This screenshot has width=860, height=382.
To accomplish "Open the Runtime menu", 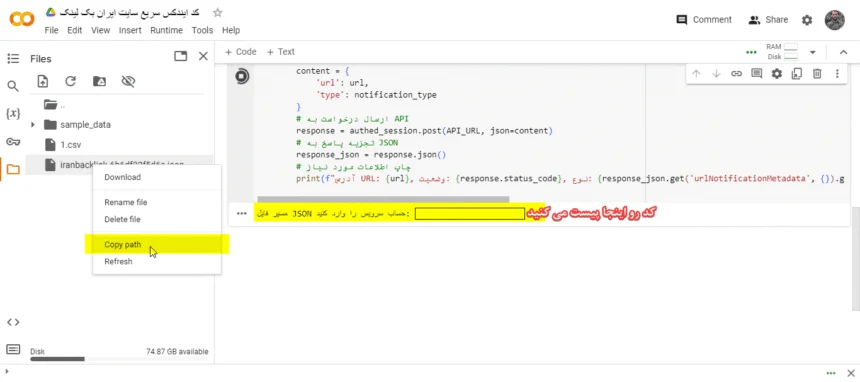I will pyautogui.click(x=166, y=30).
